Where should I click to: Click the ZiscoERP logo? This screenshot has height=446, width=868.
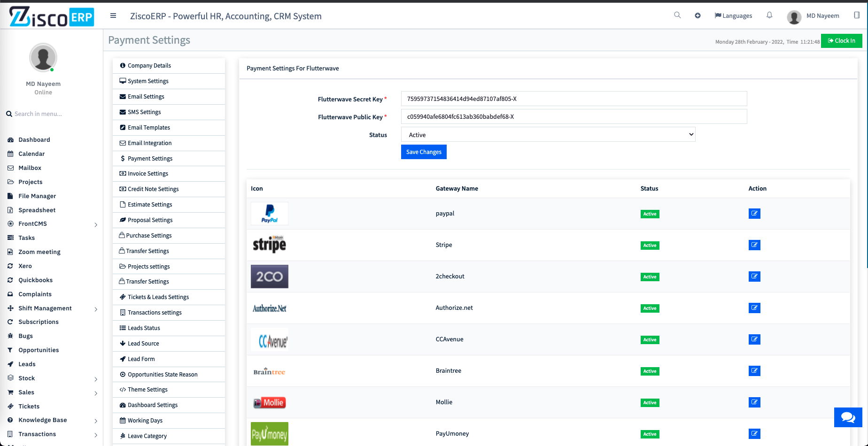pos(52,16)
